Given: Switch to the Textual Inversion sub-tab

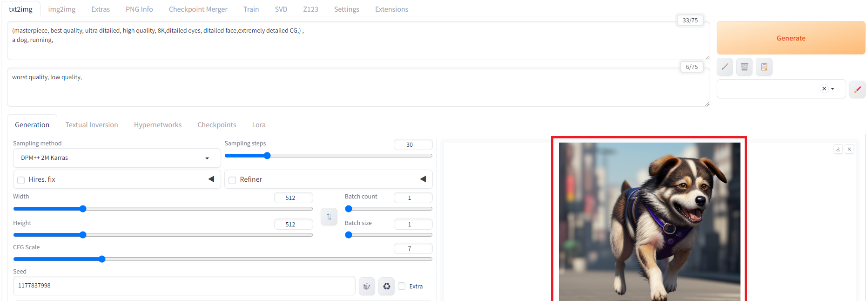Looking at the screenshot, I should [x=92, y=125].
